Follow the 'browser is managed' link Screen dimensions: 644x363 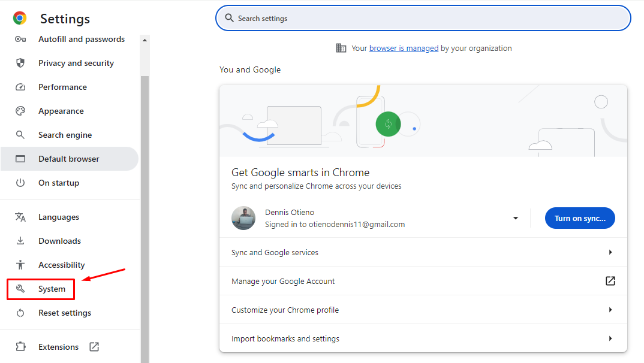404,49
